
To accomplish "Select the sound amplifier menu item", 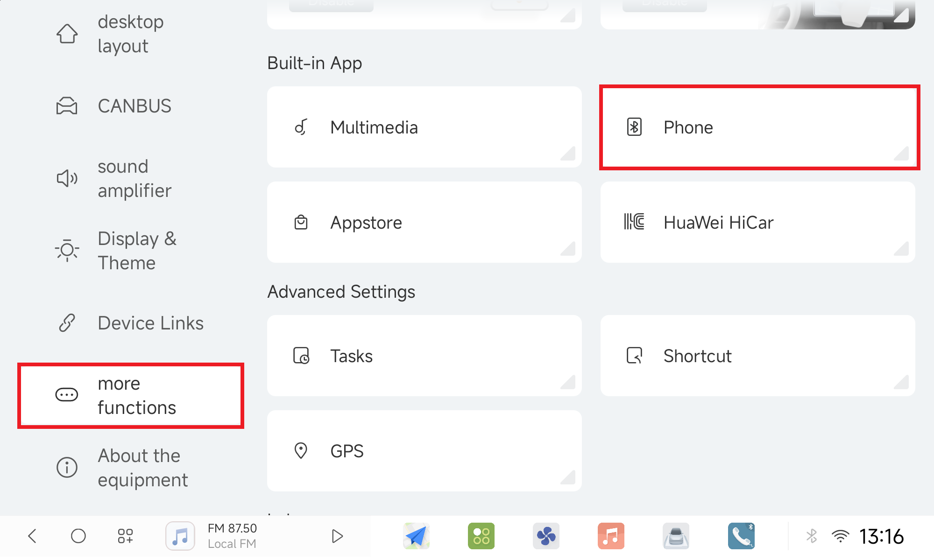I will point(134,178).
